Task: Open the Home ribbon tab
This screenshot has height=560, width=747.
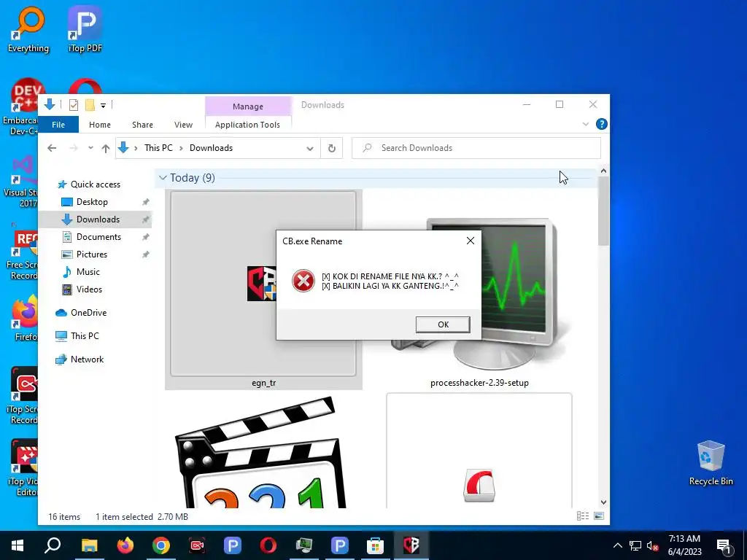Action: 99,125
